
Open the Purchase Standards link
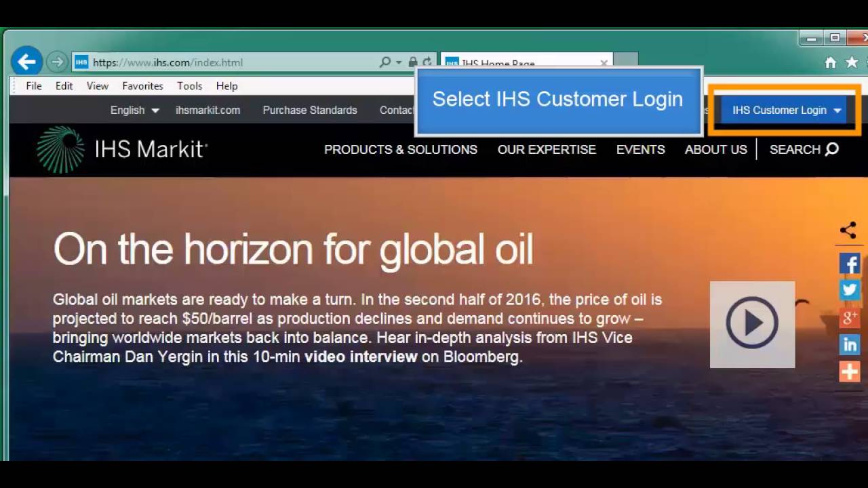[x=310, y=110]
